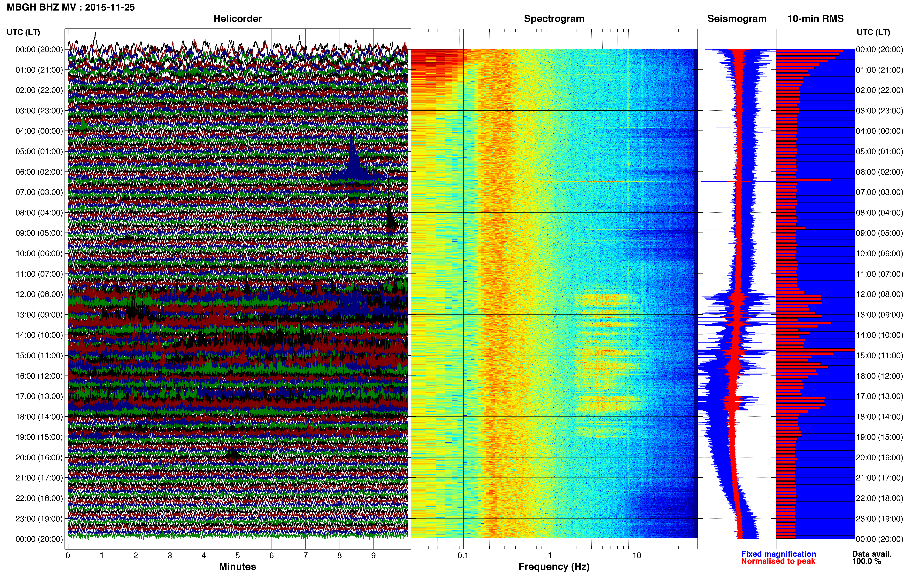The width and height of the screenshot is (924, 578).
Task: Click Helicorder time label 08:00 (04:00)
Action: click(x=39, y=213)
